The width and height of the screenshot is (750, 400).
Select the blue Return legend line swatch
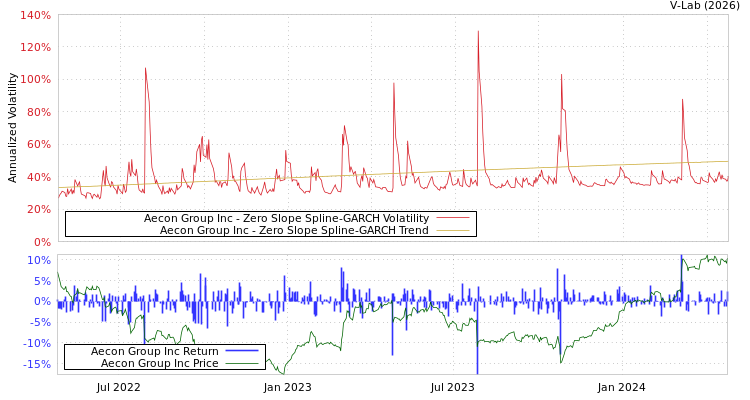pos(242,352)
